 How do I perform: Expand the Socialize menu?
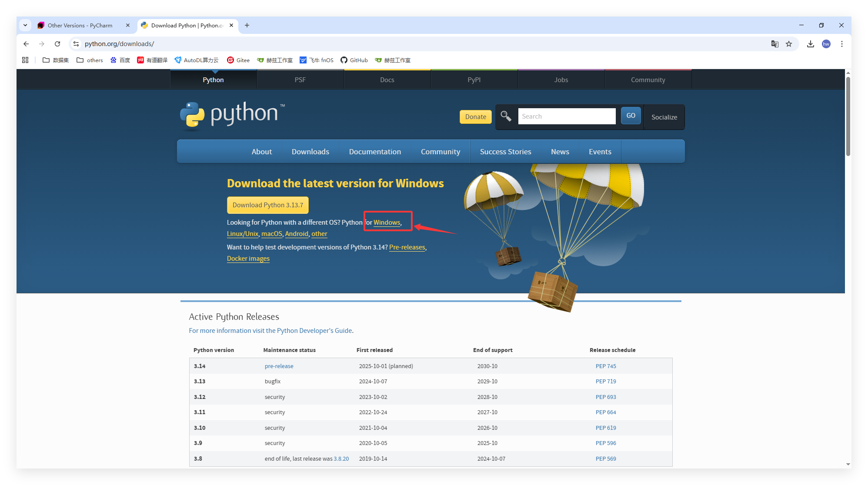tap(664, 117)
